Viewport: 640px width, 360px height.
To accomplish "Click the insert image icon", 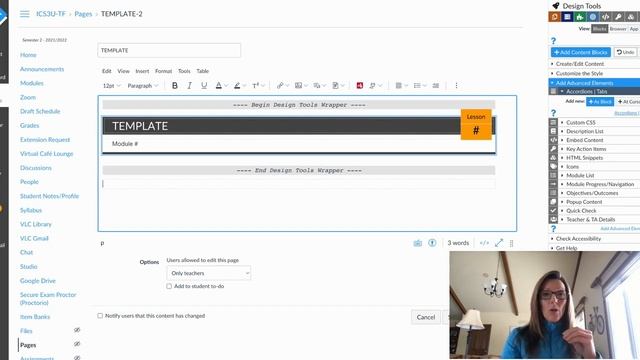I will click(298, 86).
